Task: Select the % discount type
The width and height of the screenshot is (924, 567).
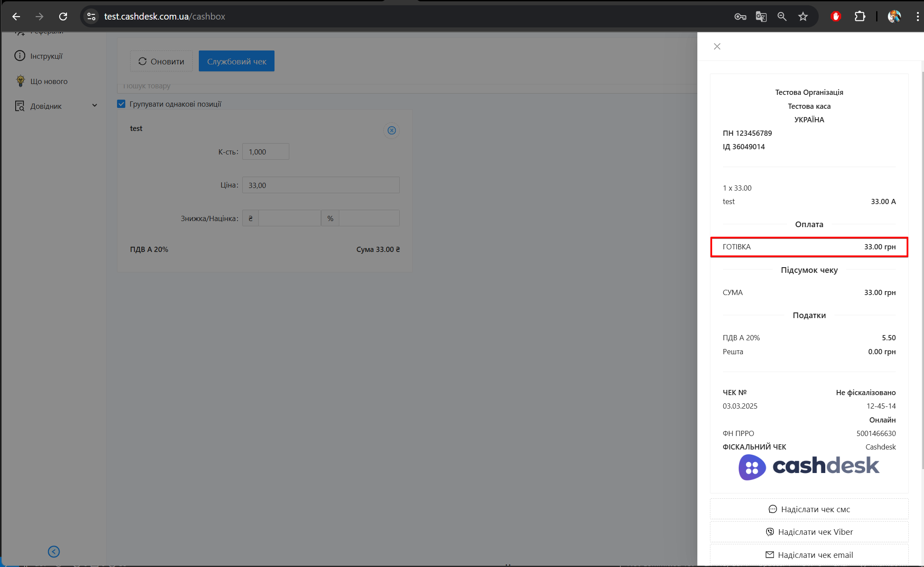Action: (x=330, y=218)
